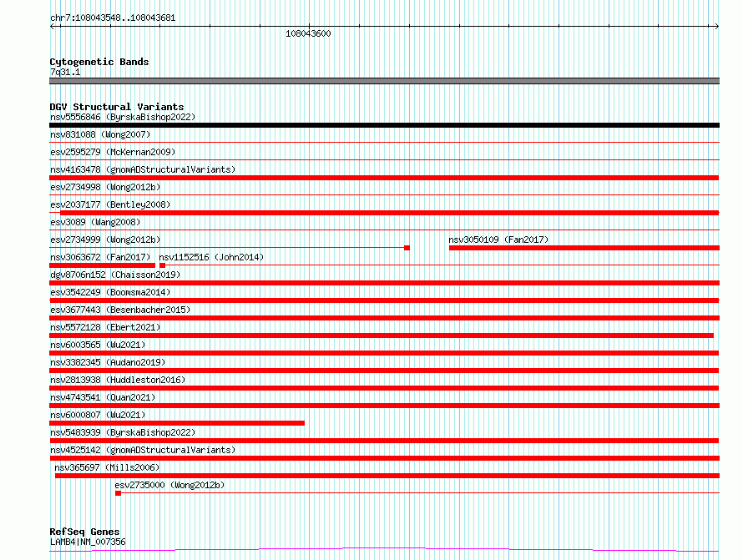Open variant esv3677443 (Besenbacher2015)

pyautogui.click(x=120, y=310)
